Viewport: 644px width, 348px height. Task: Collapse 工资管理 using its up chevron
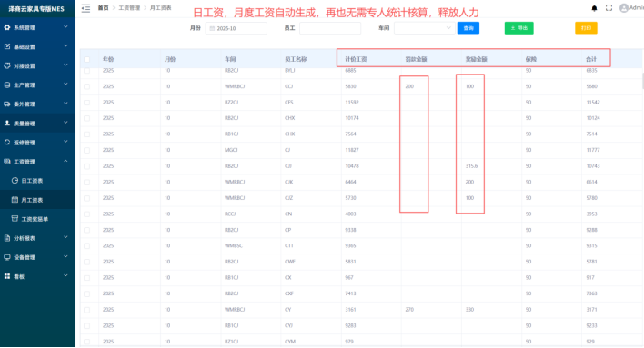click(x=65, y=161)
